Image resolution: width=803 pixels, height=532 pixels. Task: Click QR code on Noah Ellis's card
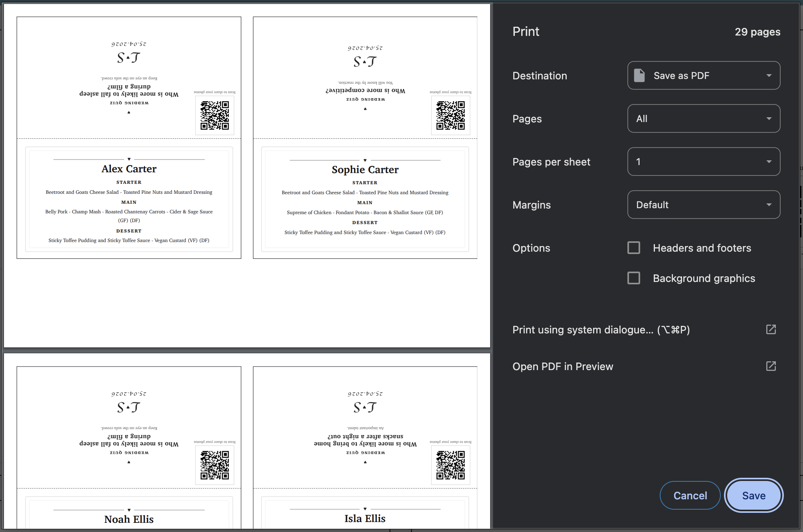coord(215,465)
